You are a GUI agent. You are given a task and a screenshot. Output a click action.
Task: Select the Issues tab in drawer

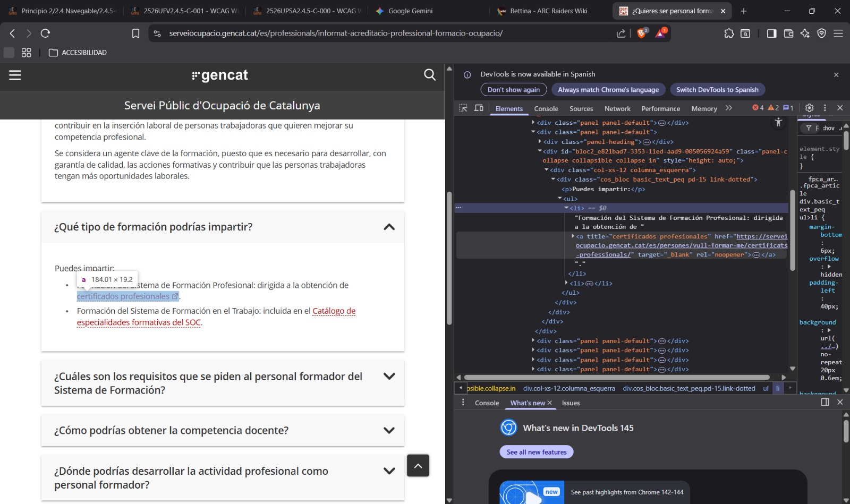tap(571, 403)
